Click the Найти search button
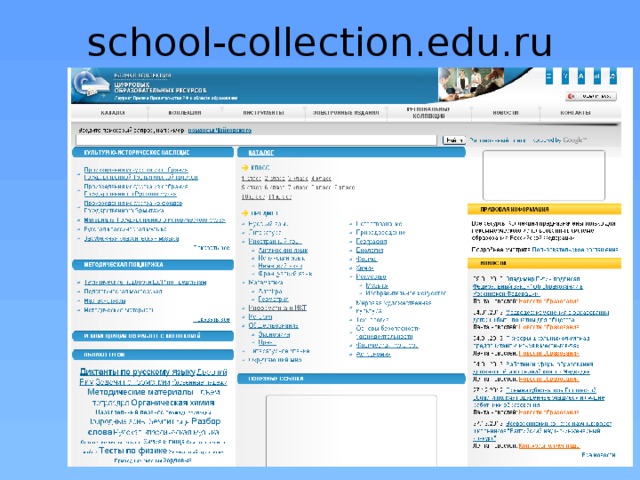This screenshot has width=640, height=480. [454, 140]
